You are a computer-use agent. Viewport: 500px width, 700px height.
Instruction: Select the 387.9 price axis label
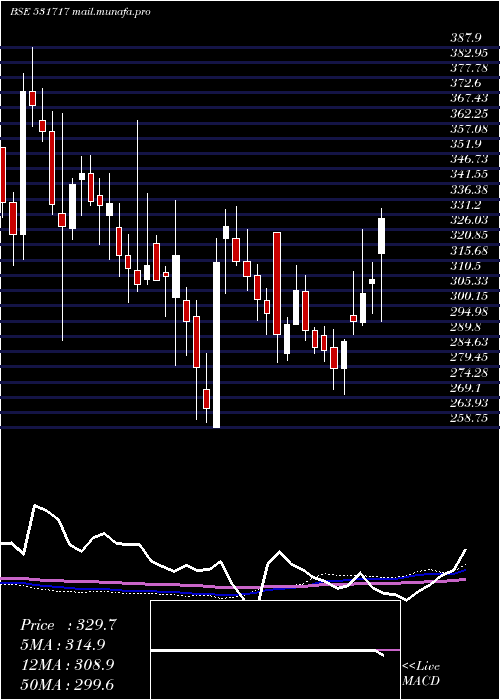click(x=466, y=38)
